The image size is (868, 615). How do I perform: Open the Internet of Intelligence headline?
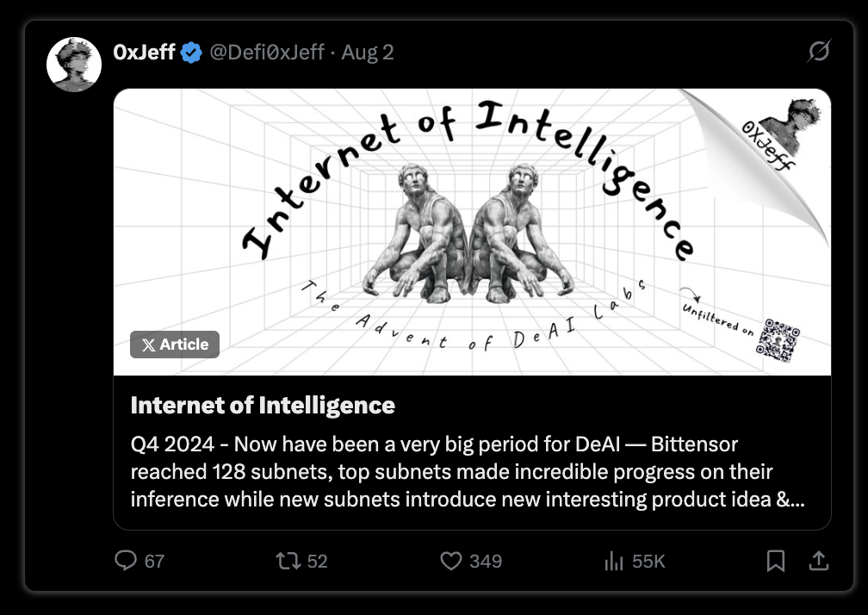click(263, 405)
